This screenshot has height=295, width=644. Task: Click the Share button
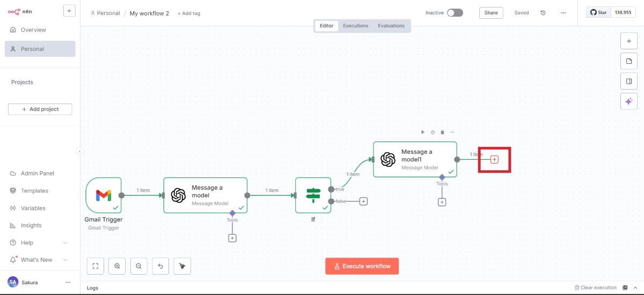click(x=491, y=13)
